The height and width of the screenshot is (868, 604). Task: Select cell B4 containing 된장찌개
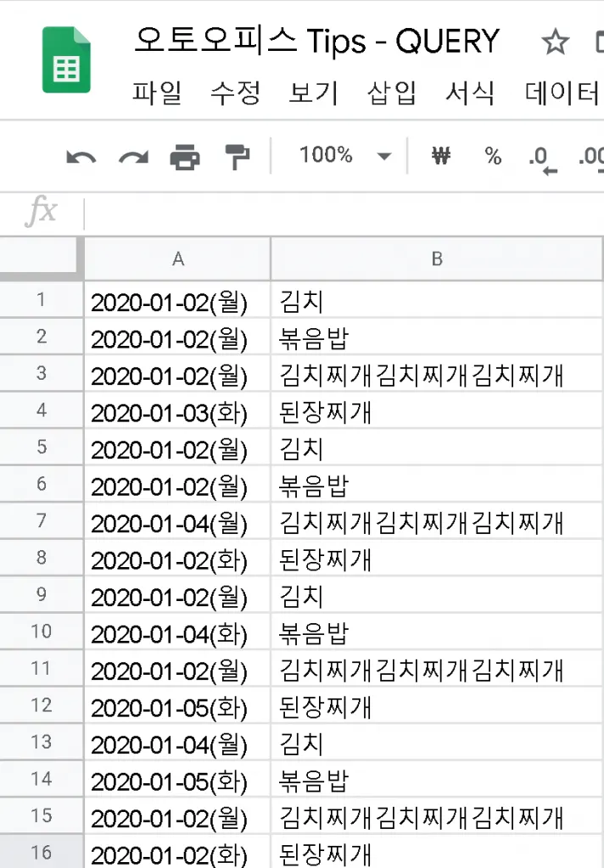click(x=437, y=410)
